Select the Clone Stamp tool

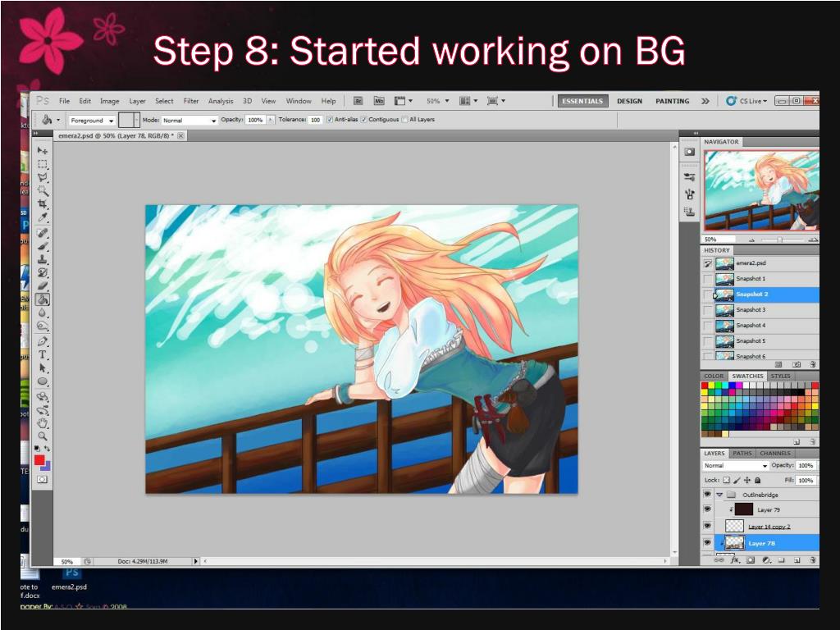pyautogui.click(x=43, y=259)
